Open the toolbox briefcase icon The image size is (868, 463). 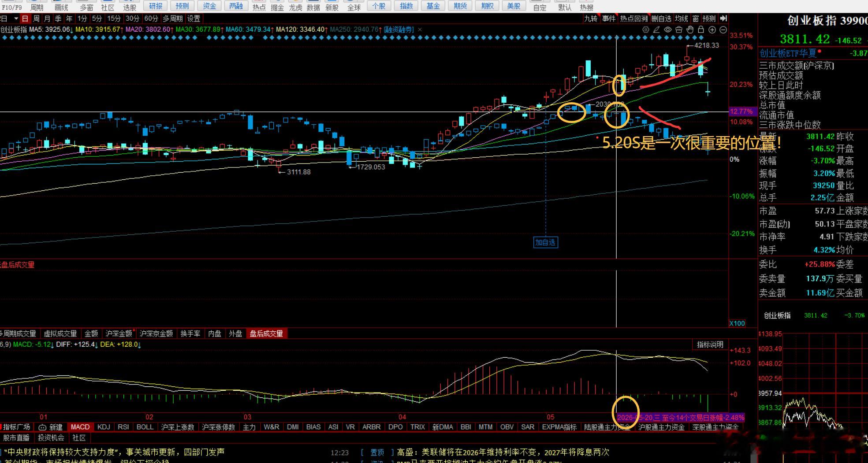pos(679,30)
